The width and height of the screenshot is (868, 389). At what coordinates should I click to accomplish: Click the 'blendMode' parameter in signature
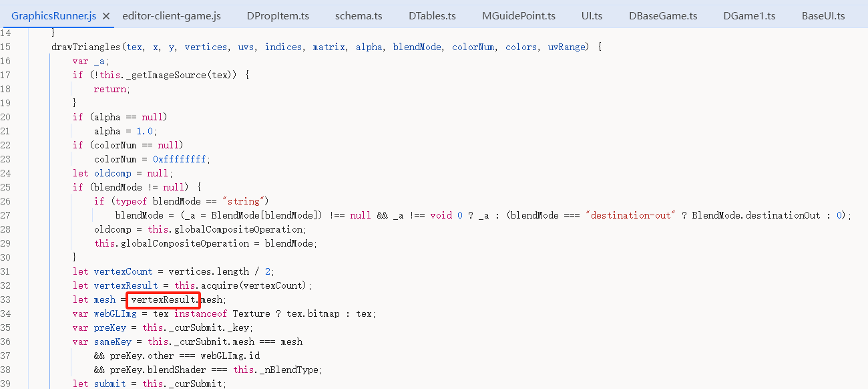[x=417, y=47]
